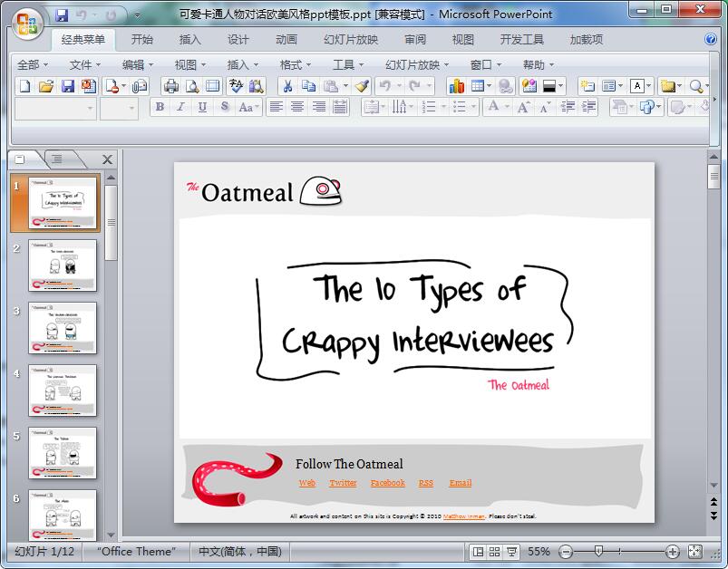Viewport: 728px width, 569px height.
Task: Create a new blank presentation
Action: tap(25, 86)
